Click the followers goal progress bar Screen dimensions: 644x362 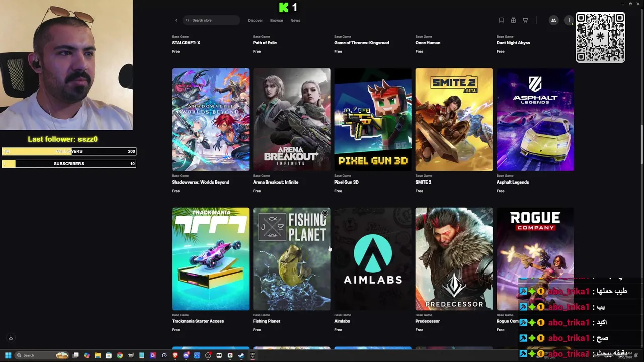pos(69,151)
